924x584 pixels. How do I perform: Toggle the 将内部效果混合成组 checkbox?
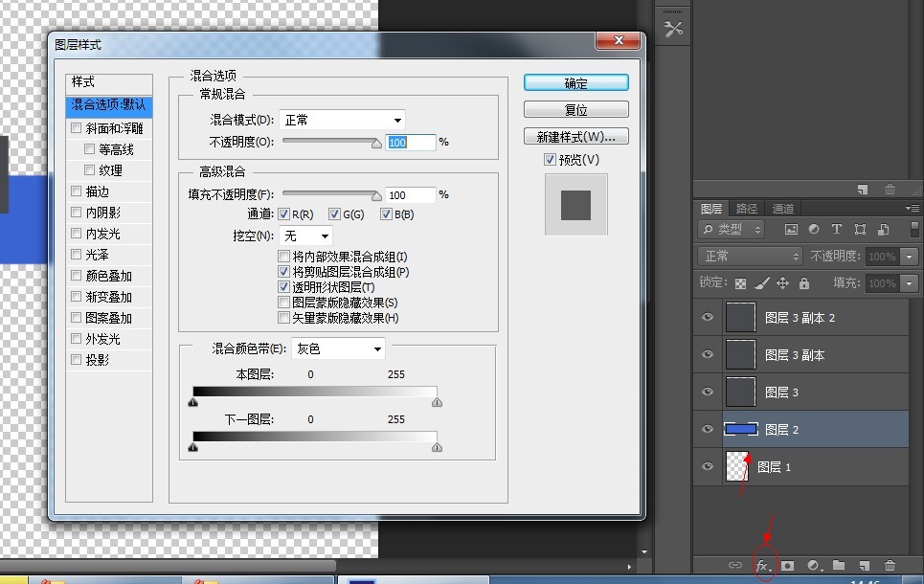(x=283, y=257)
